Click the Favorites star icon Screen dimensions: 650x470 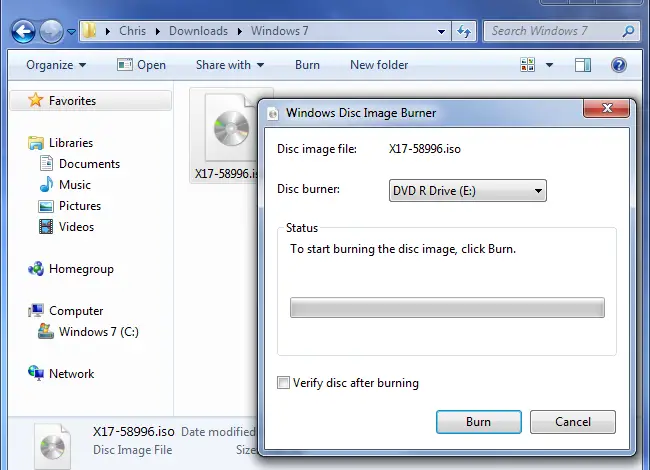point(36,100)
